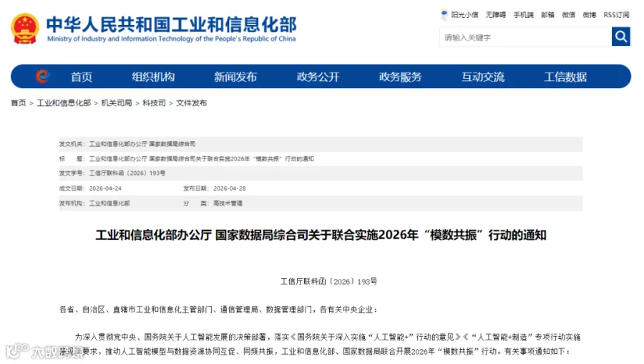Image resolution: width=644 pixels, height=364 pixels.
Task: Click the 机关司局 breadcrumb link
Action: [117, 103]
